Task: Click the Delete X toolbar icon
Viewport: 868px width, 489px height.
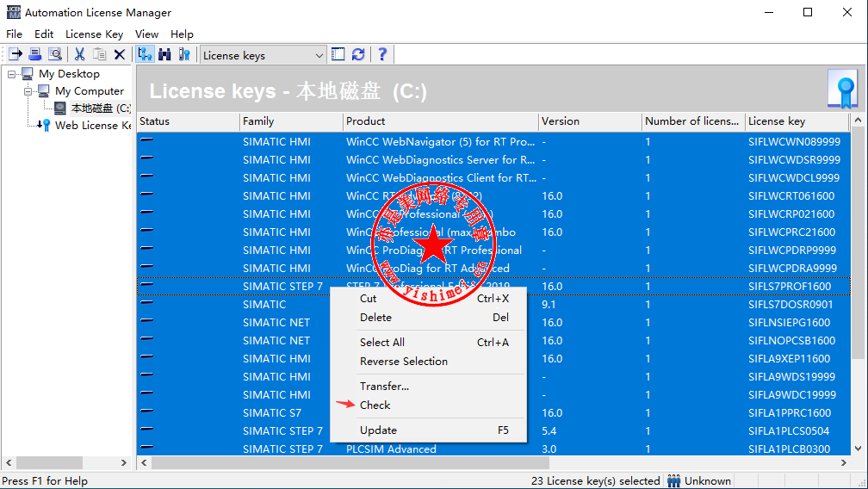Action: pos(120,54)
